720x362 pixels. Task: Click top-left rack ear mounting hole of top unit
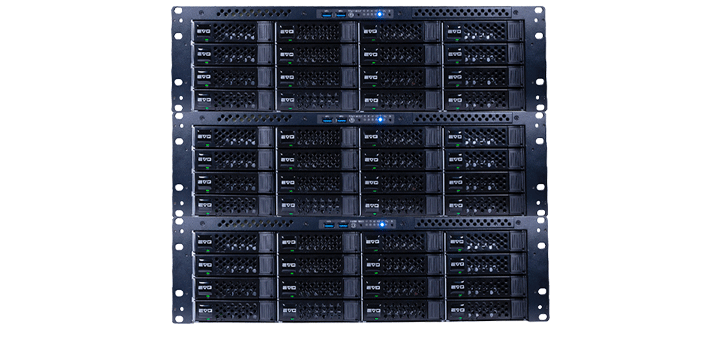[178, 11]
